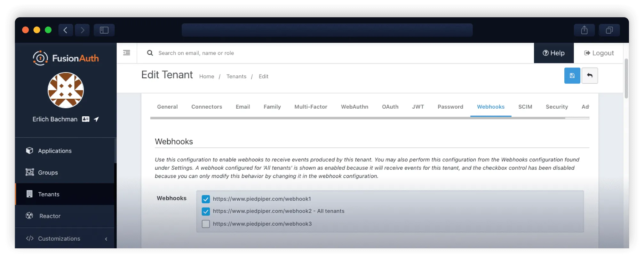Image resolution: width=644 pixels, height=256 pixels.
Task: Select the SCIM tab
Action: (525, 107)
